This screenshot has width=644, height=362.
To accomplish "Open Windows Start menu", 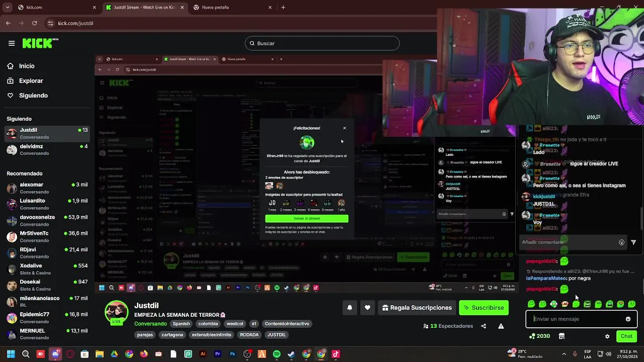I will click(x=11, y=354).
